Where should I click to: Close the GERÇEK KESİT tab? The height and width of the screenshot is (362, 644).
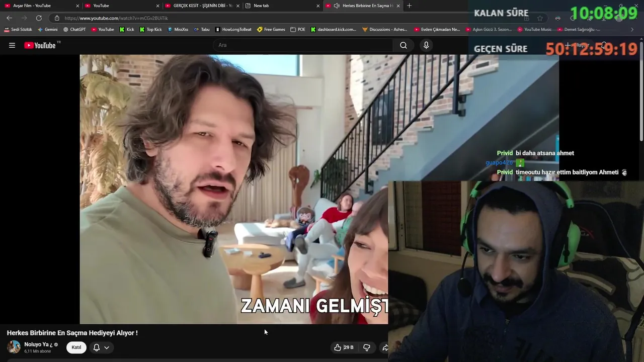click(238, 6)
